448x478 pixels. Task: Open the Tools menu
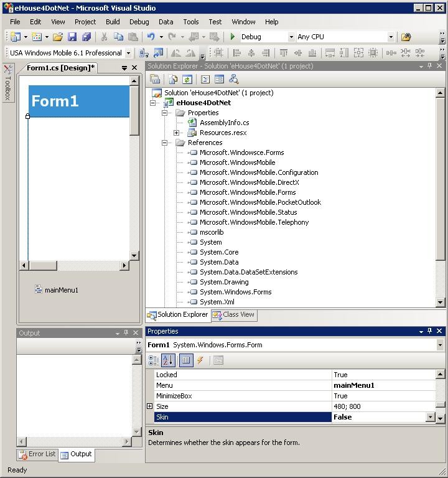[191, 22]
